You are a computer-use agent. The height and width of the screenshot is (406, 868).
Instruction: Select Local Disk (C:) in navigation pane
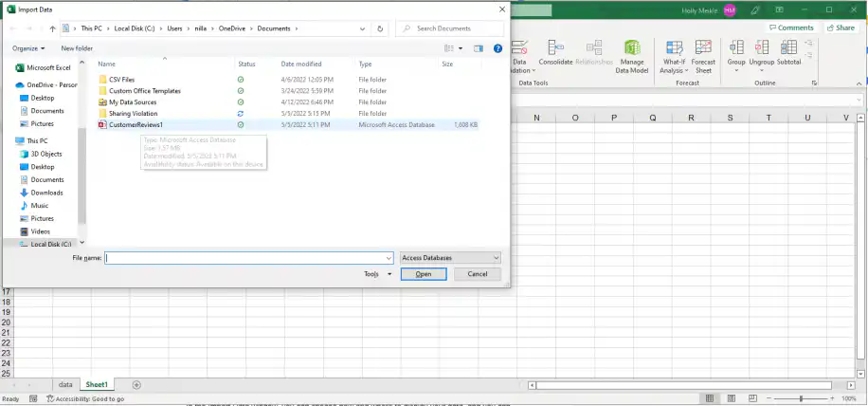[45, 245]
